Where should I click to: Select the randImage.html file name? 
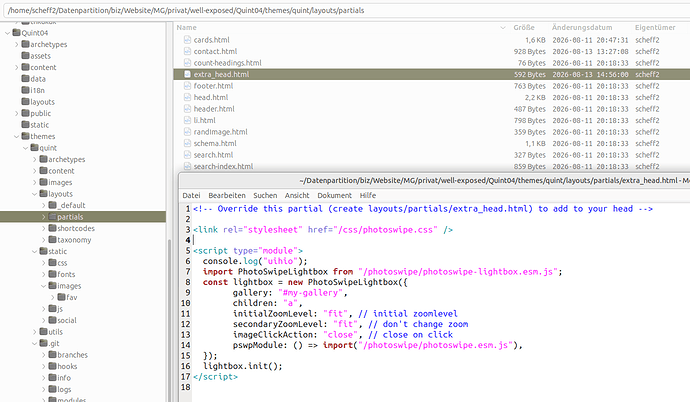(x=220, y=132)
